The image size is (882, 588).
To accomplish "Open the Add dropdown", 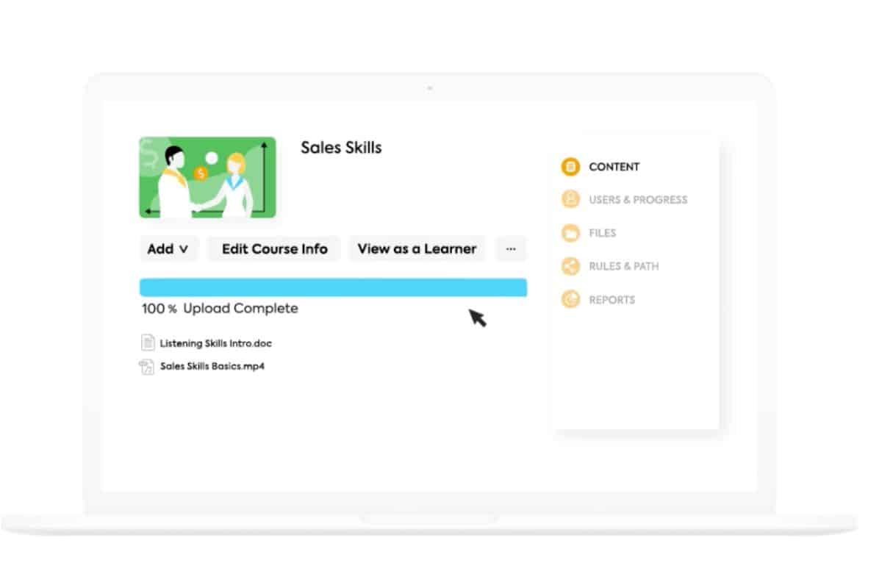I will (169, 249).
